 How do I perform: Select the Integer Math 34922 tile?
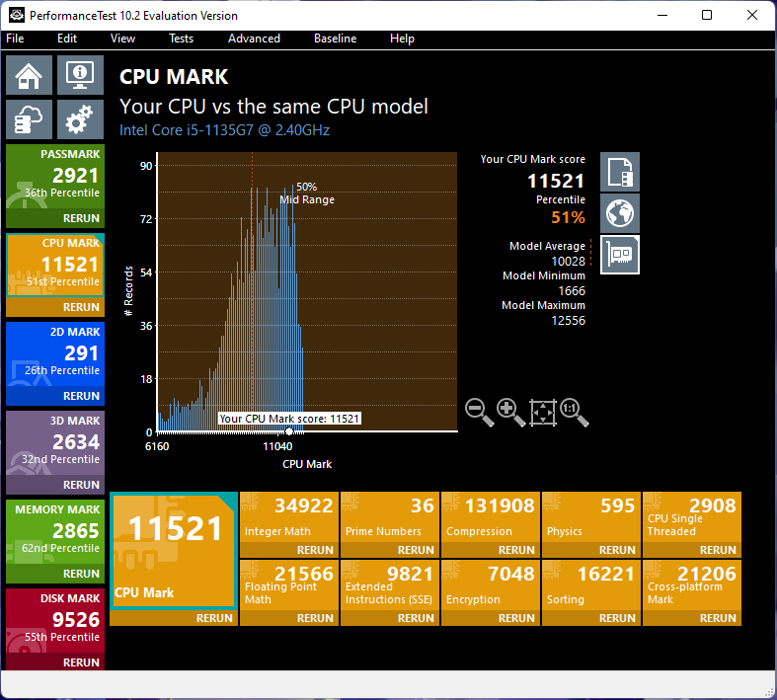[x=289, y=516]
